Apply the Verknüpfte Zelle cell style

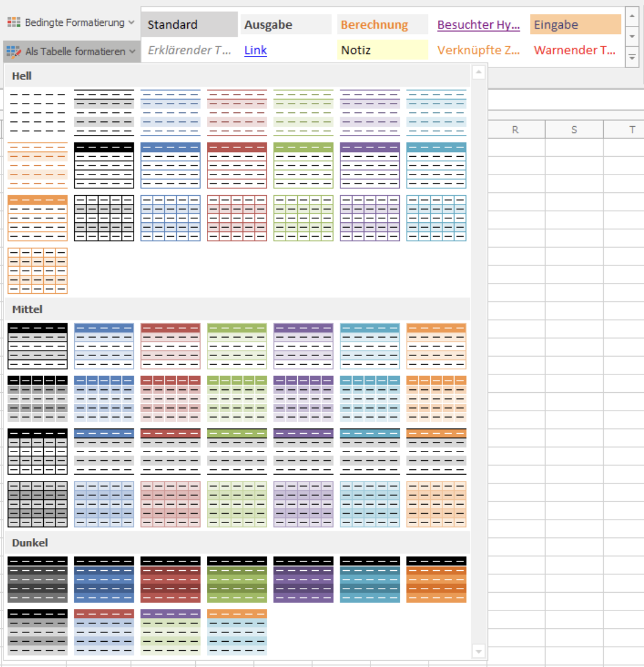click(x=479, y=50)
